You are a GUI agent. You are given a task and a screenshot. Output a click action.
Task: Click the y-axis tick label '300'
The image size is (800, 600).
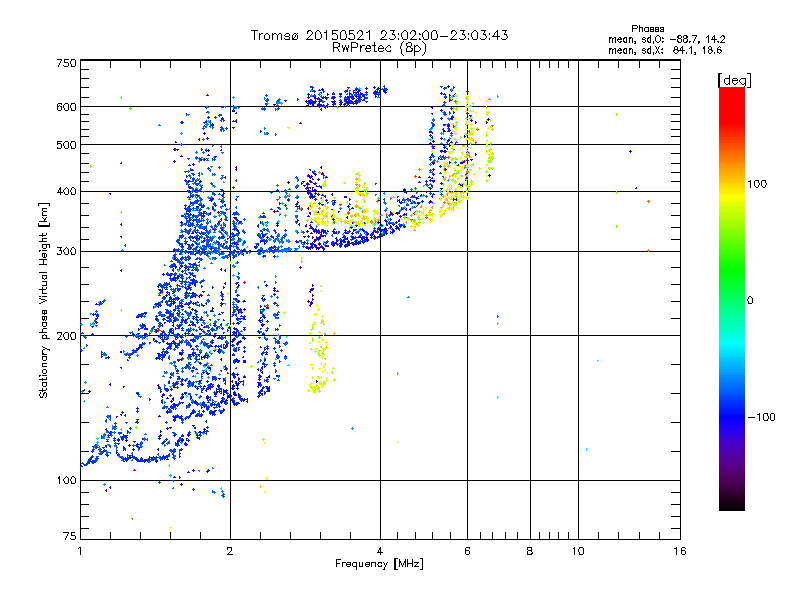66,251
